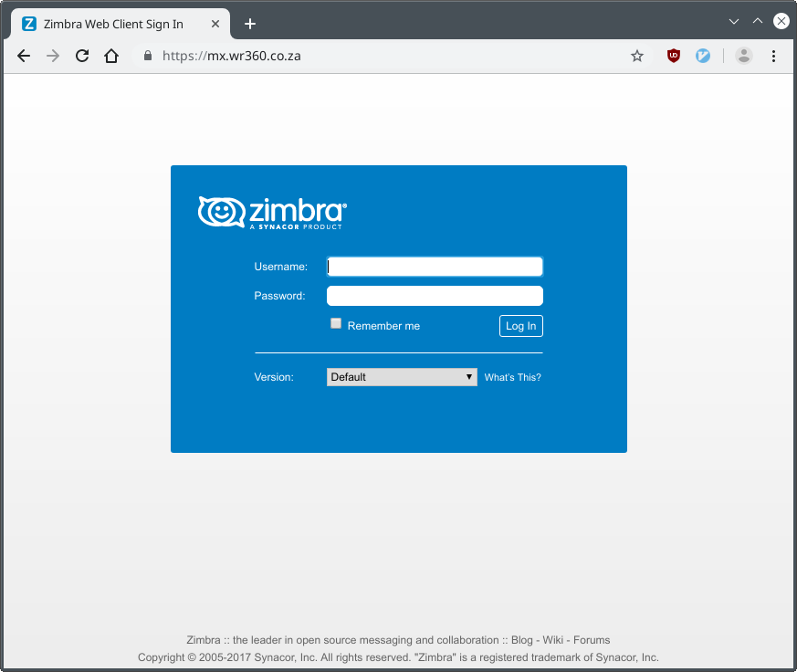Screen dimensions: 797x672
Task: Close the Zimbra Web Client Sign In tab
Action: 215,24
